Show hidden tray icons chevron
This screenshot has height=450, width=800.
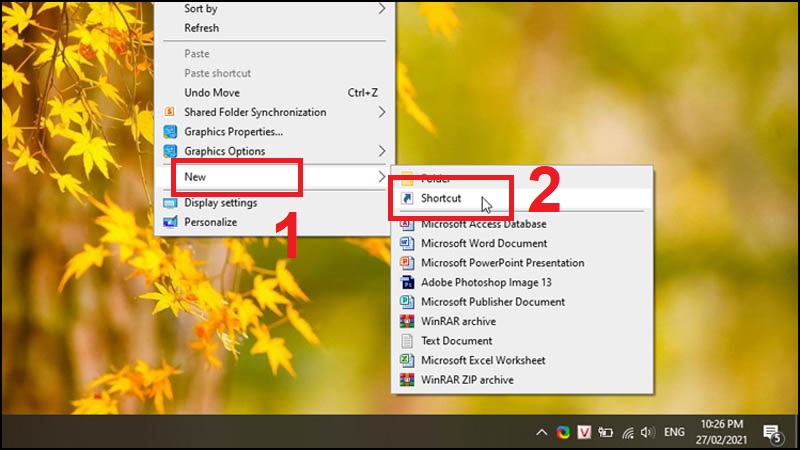pos(541,433)
